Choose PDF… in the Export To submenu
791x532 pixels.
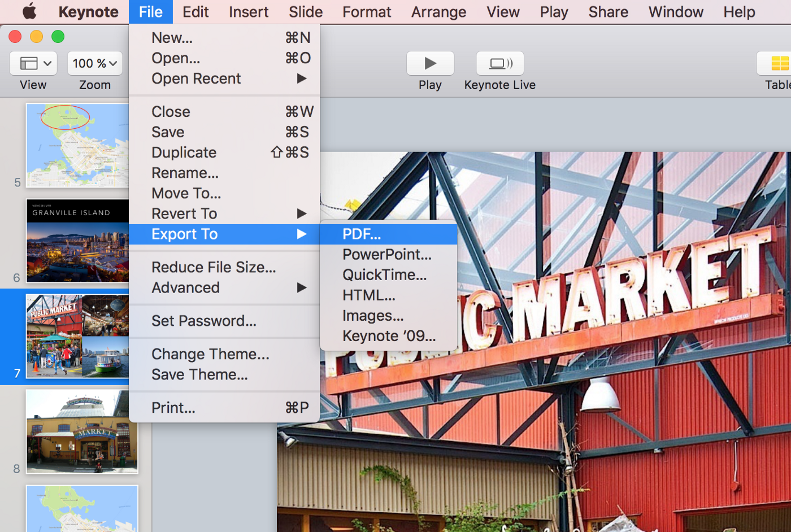(362, 234)
